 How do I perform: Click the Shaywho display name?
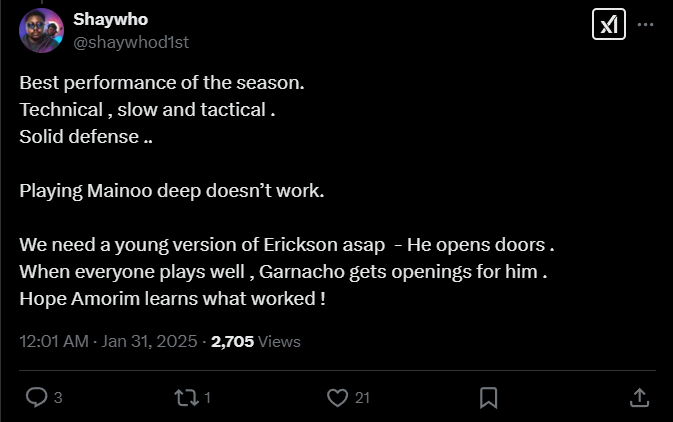coord(106,20)
